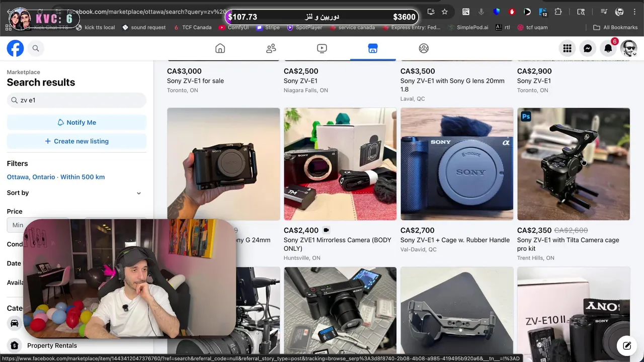Open "sound request" bookmark

coord(144,27)
